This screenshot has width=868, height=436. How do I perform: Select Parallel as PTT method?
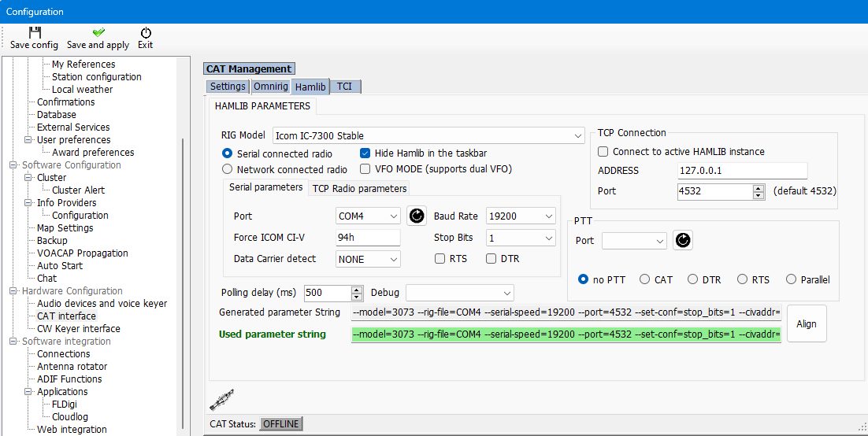791,279
